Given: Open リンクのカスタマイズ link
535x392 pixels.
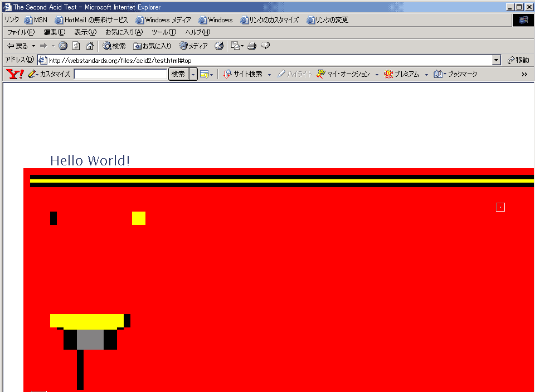Looking at the screenshot, I should click(270, 20).
